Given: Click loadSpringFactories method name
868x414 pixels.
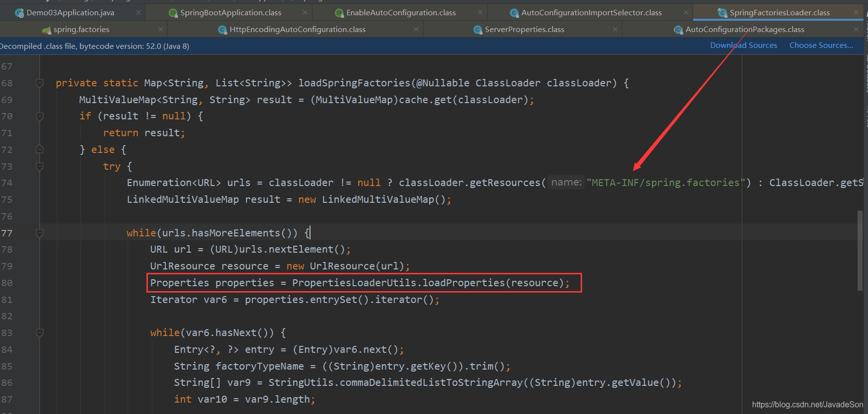Looking at the screenshot, I should pyautogui.click(x=354, y=83).
